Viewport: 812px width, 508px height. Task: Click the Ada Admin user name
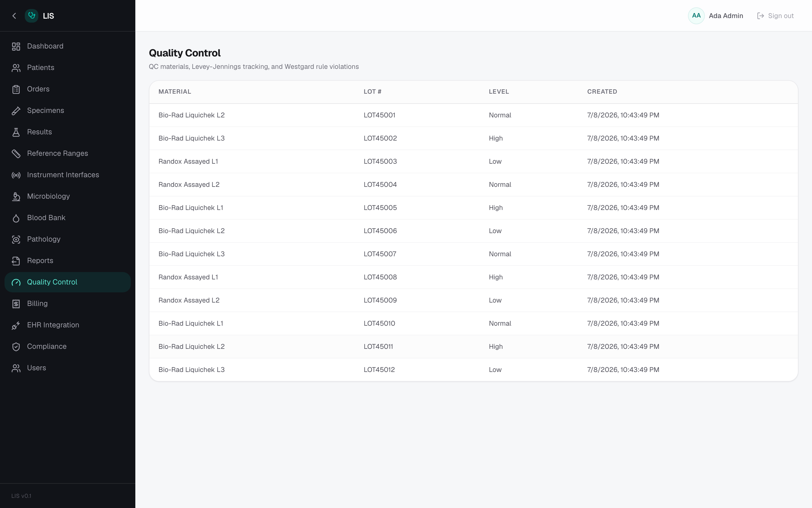click(x=726, y=16)
